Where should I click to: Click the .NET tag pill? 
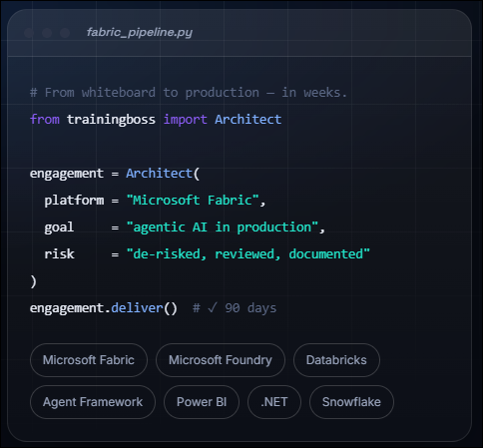(x=274, y=402)
